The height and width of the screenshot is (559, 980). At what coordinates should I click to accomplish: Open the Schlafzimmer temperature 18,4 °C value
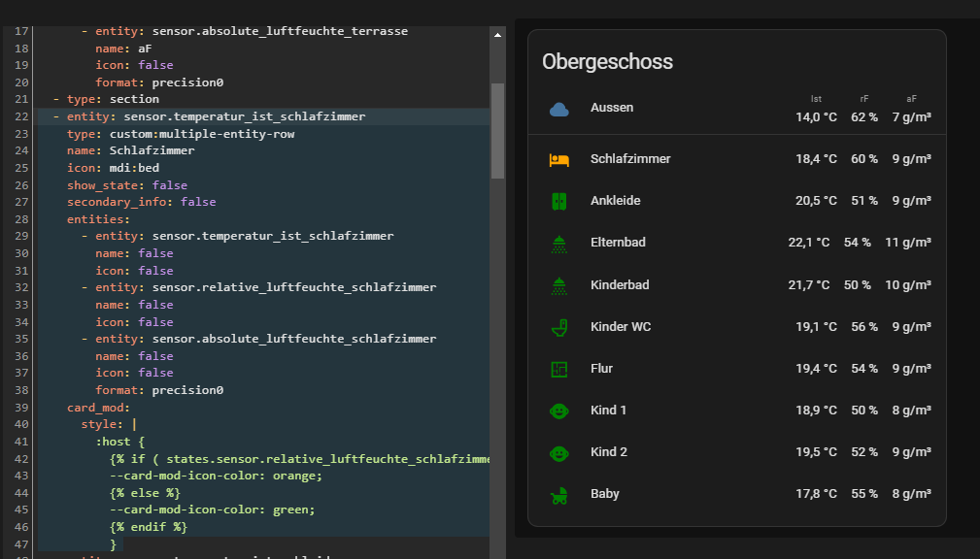[816, 159]
